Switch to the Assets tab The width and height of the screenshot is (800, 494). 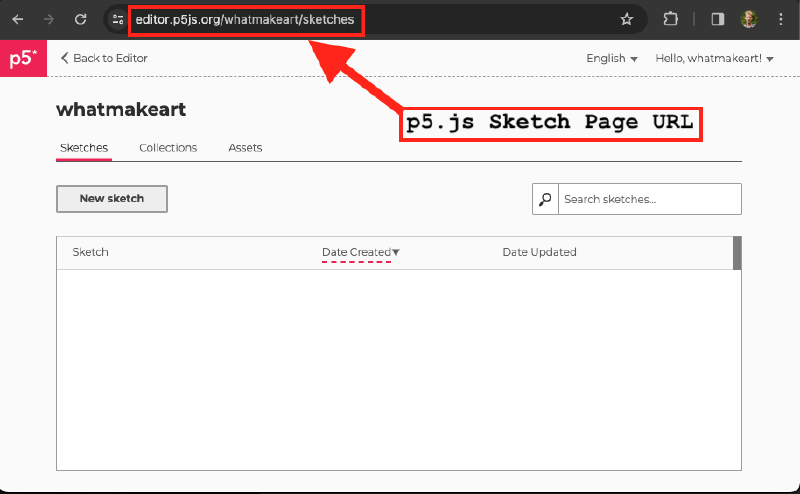coord(245,148)
